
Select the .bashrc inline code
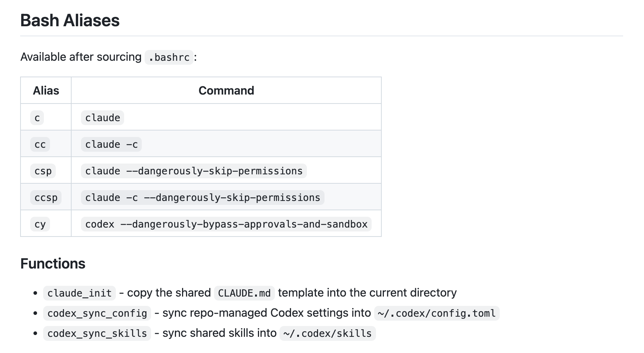coord(169,57)
